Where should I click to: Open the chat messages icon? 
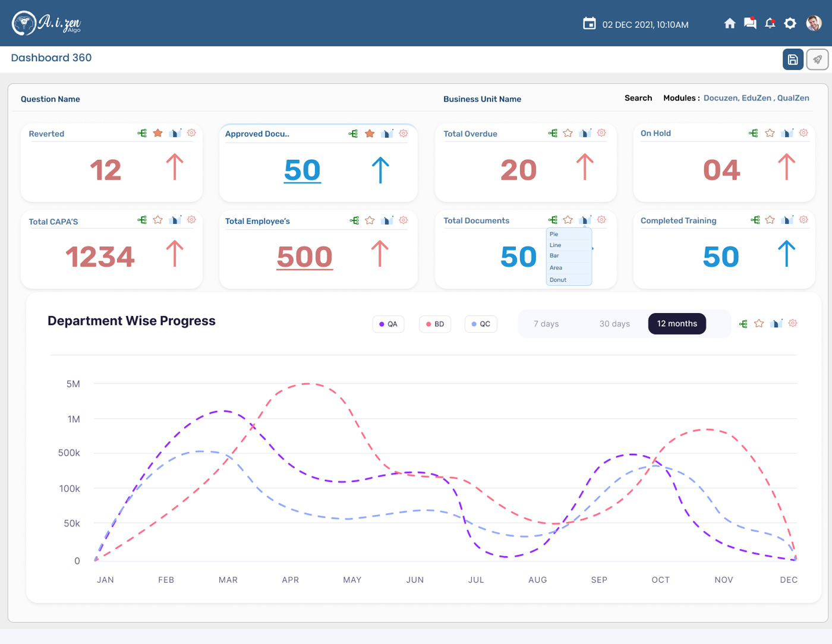click(x=750, y=23)
